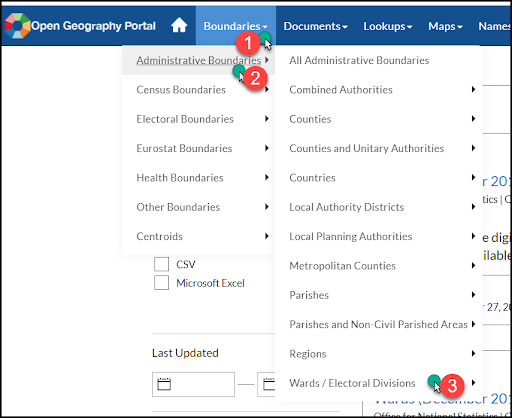Expand arrow beside Parishes entry
The height and width of the screenshot is (418, 512).
(x=473, y=295)
